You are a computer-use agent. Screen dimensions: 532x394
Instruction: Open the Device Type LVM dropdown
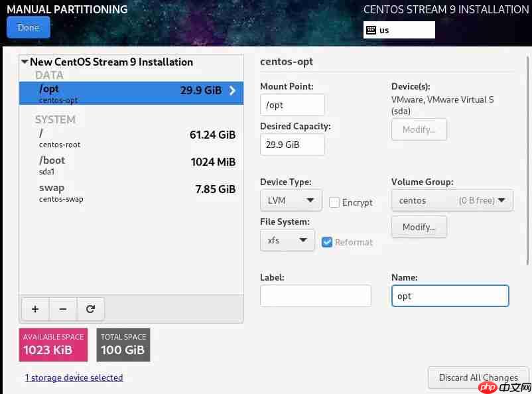click(x=291, y=200)
